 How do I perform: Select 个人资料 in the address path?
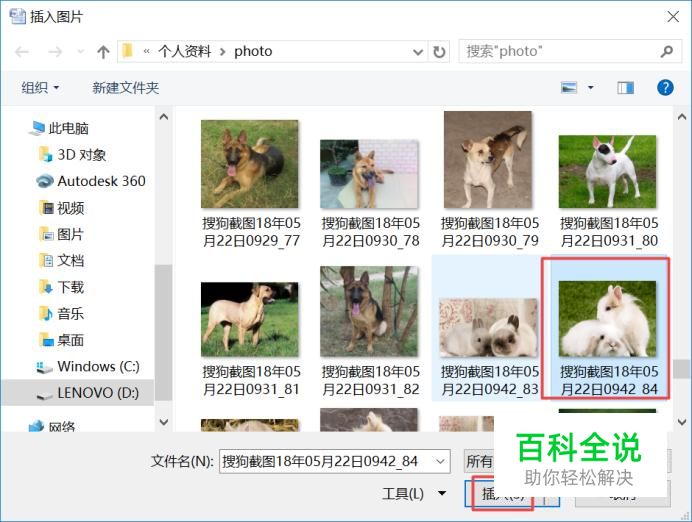point(184,51)
